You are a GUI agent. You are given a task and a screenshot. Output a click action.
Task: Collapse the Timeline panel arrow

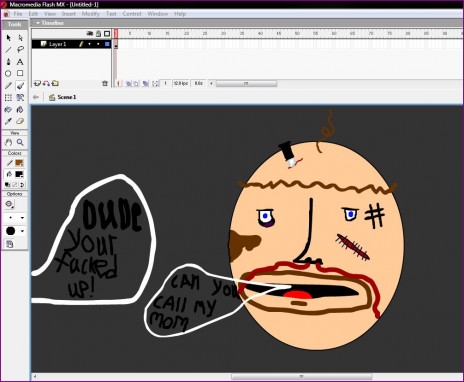click(x=38, y=23)
